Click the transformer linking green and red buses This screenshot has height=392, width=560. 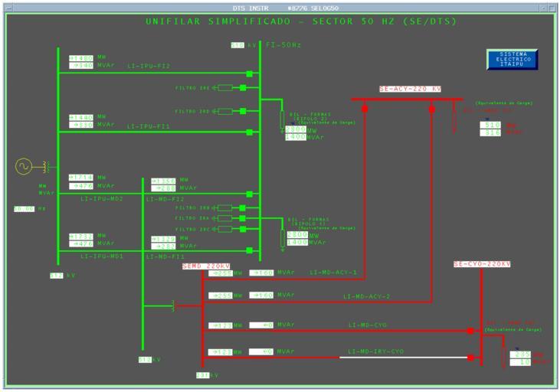[x=173, y=306]
